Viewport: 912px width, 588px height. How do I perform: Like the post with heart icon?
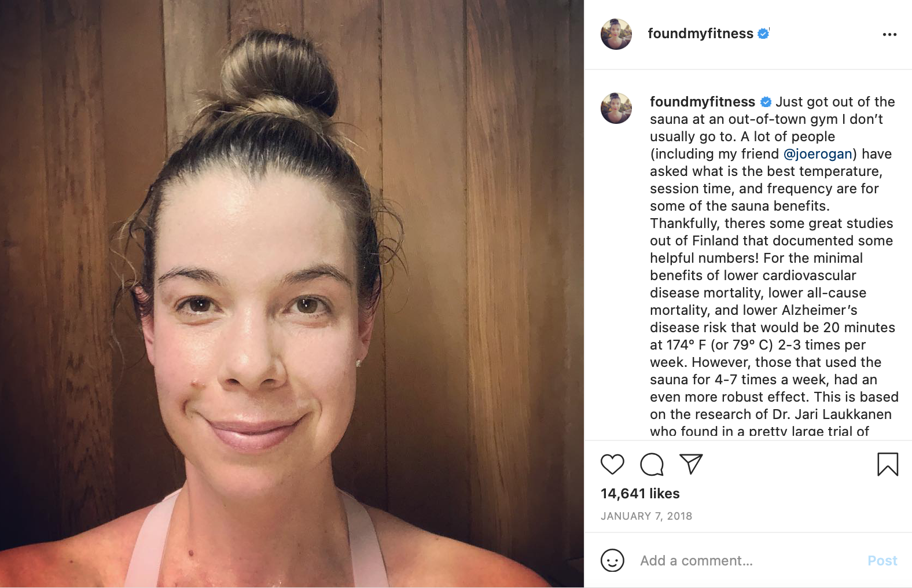612,464
